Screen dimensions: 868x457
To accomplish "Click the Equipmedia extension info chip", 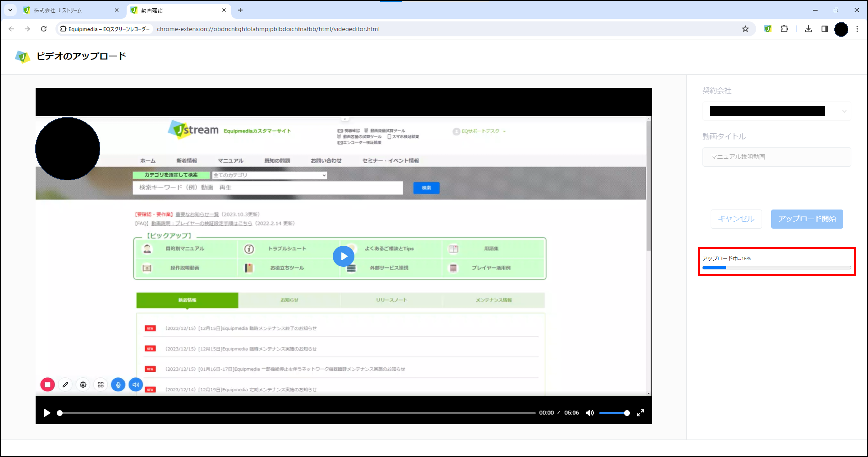I will point(105,29).
